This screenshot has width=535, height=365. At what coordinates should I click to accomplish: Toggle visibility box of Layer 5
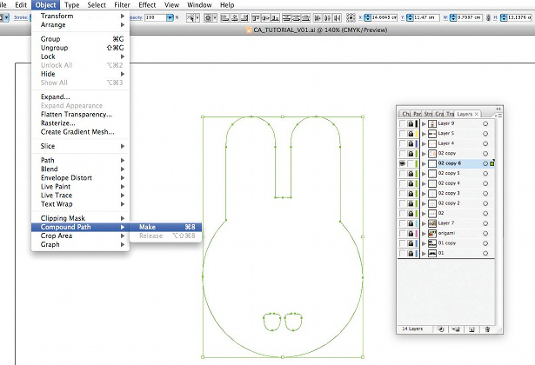point(403,134)
